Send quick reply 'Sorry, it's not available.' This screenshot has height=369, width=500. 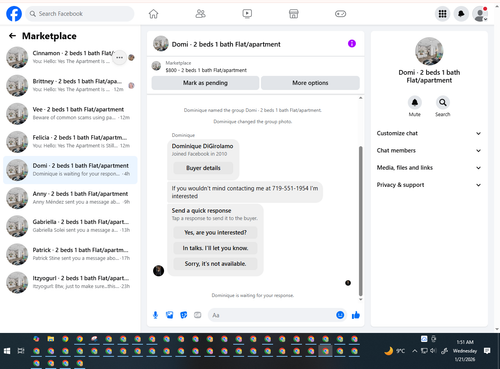click(x=215, y=264)
